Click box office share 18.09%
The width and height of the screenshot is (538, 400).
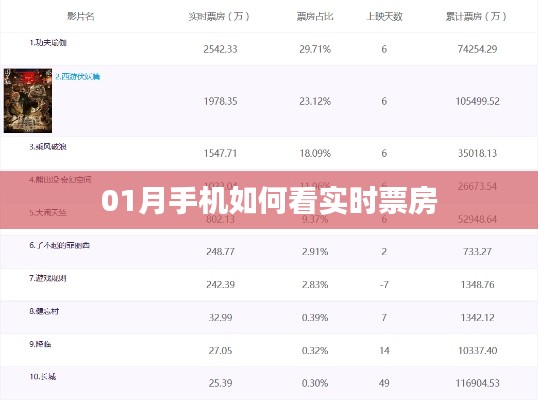click(315, 153)
